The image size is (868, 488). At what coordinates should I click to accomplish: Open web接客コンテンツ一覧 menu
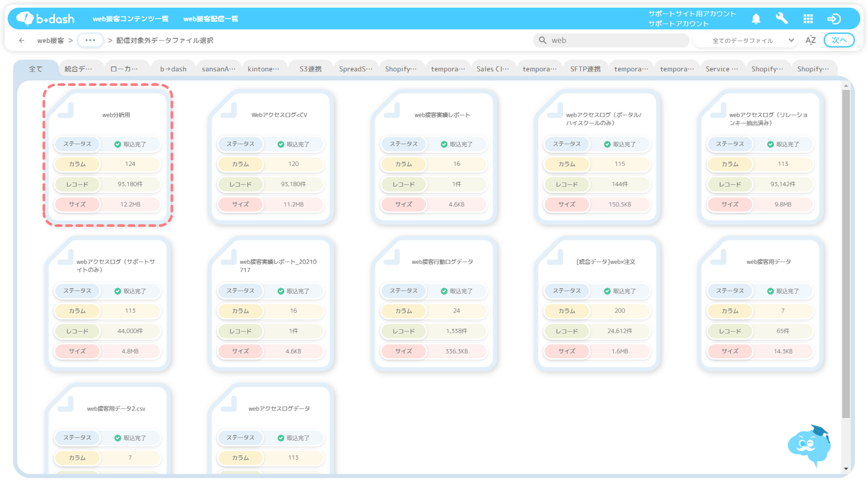click(x=131, y=19)
